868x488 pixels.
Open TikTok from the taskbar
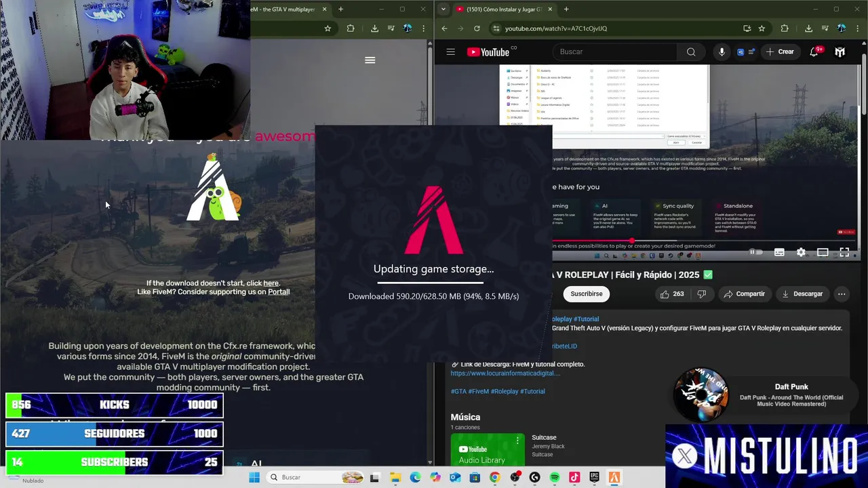[574, 477]
